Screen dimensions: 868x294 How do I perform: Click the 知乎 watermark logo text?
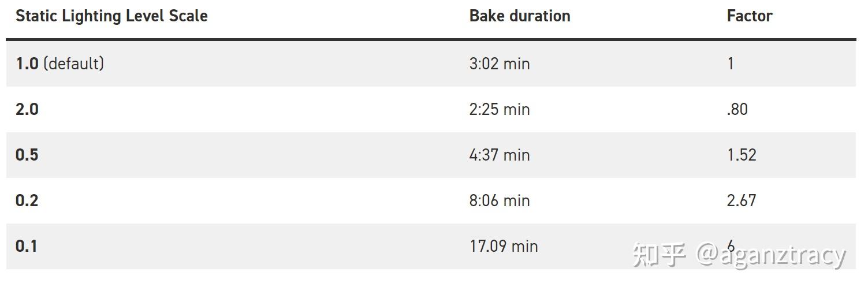659,255
